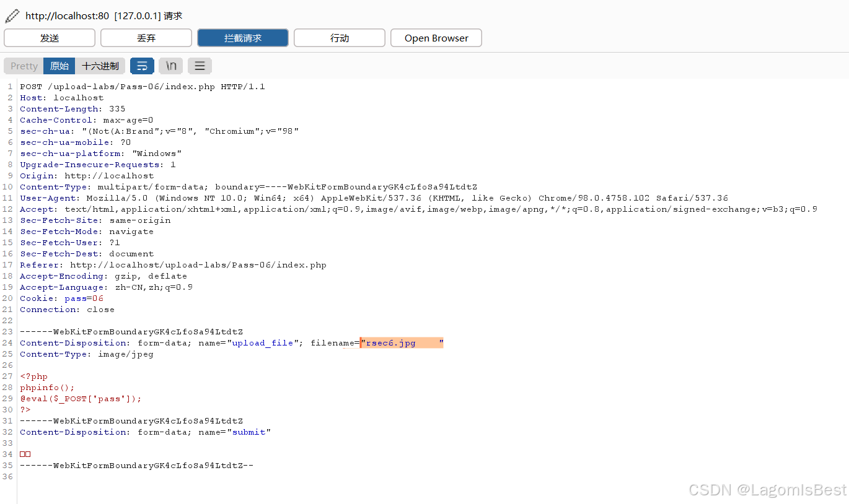Viewport: 849px width, 504px height.
Task: Switch to the Pretty view tab
Action: pos(24,66)
